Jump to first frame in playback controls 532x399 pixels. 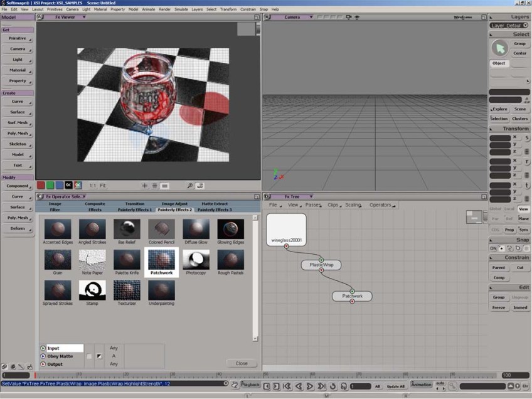pos(287,386)
